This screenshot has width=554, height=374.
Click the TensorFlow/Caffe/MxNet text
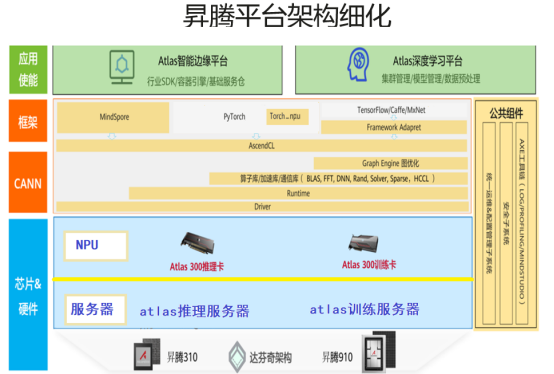coord(391,110)
